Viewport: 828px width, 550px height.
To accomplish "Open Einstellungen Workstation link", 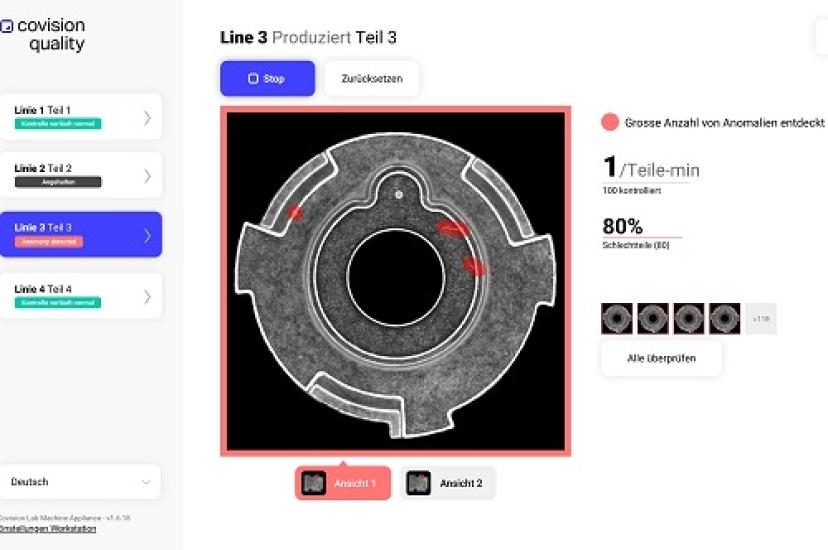I will click(48, 528).
